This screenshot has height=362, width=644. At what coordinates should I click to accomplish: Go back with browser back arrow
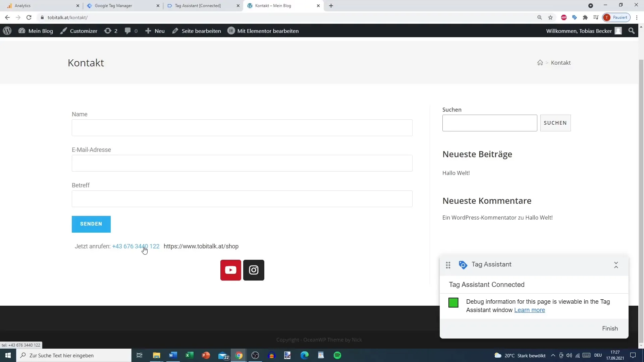[x=7, y=17]
